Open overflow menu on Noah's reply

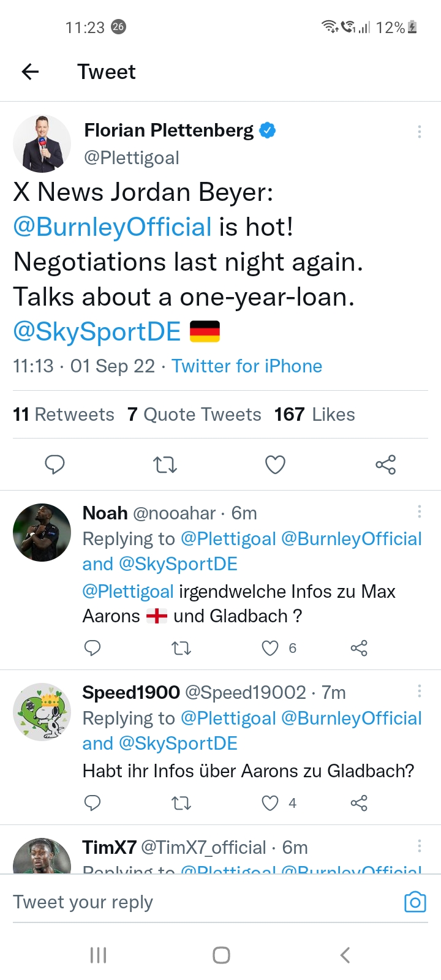(x=419, y=511)
